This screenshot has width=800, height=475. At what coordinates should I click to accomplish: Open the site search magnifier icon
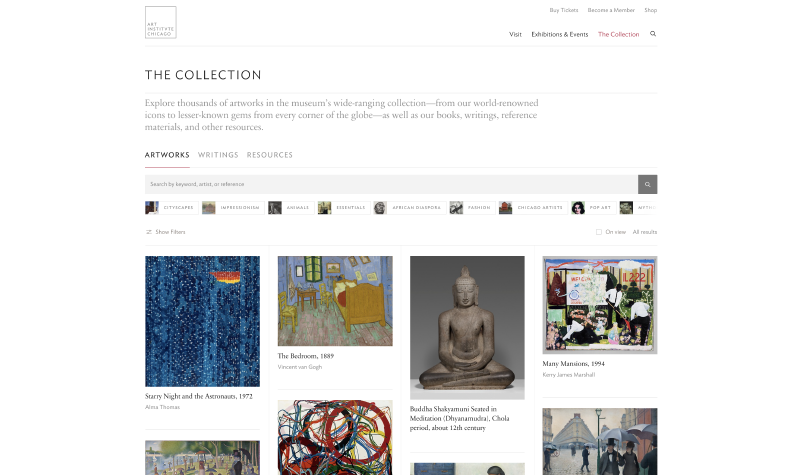(653, 34)
